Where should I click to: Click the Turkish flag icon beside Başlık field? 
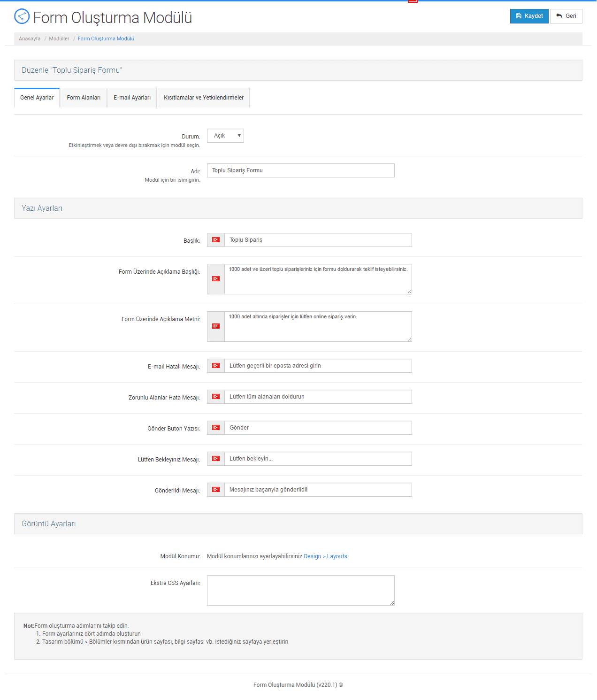click(x=216, y=240)
